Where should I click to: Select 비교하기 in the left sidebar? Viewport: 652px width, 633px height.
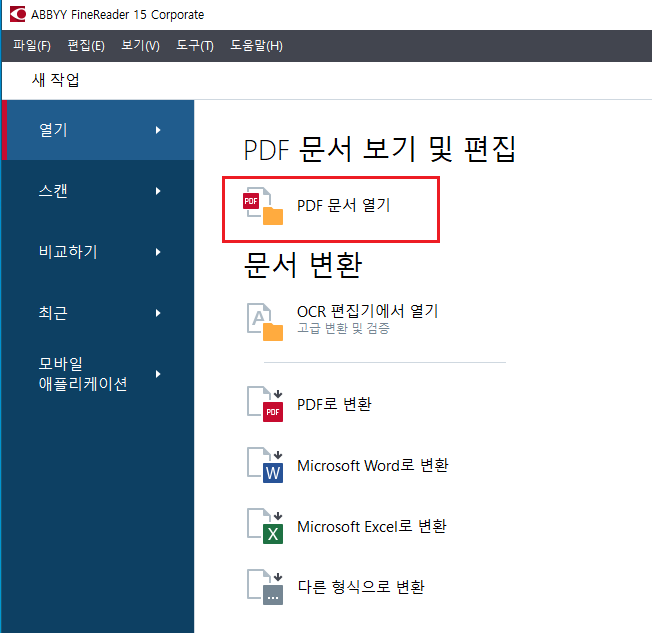tap(98, 252)
